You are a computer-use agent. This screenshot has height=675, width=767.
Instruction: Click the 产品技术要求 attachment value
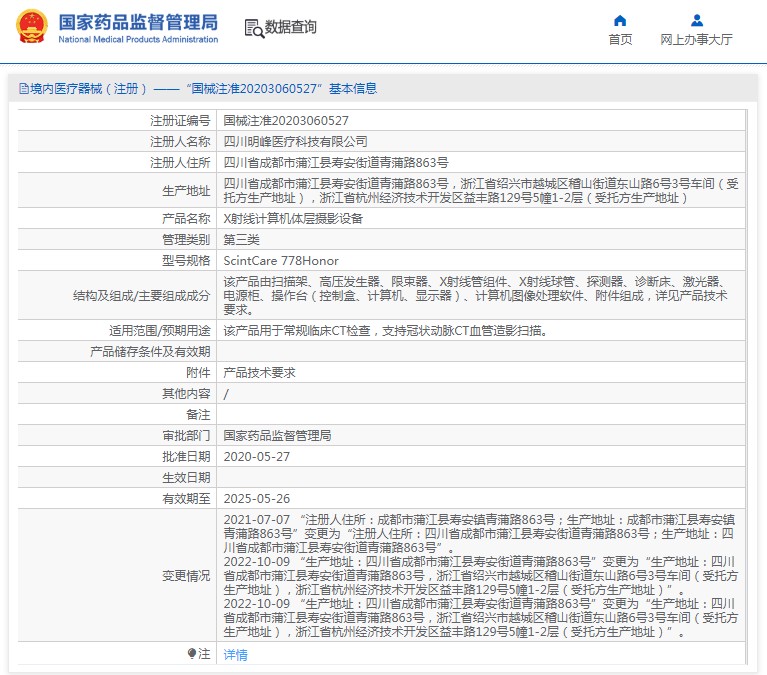(x=259, y=373)
